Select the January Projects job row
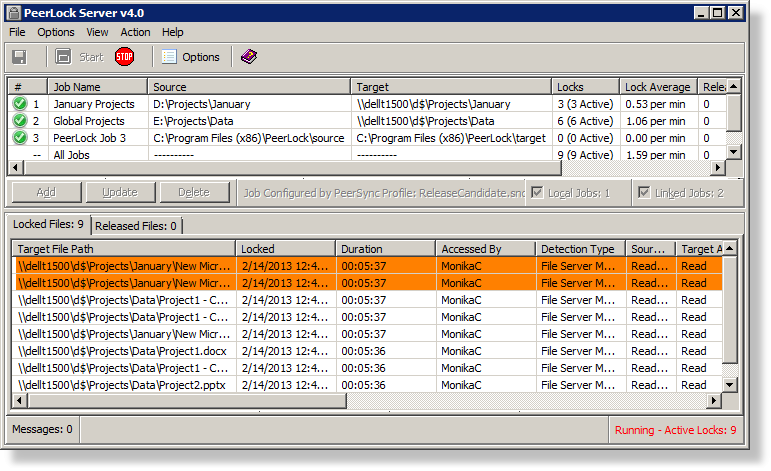Screen dimensions: 771x471 tap(367, 104)
